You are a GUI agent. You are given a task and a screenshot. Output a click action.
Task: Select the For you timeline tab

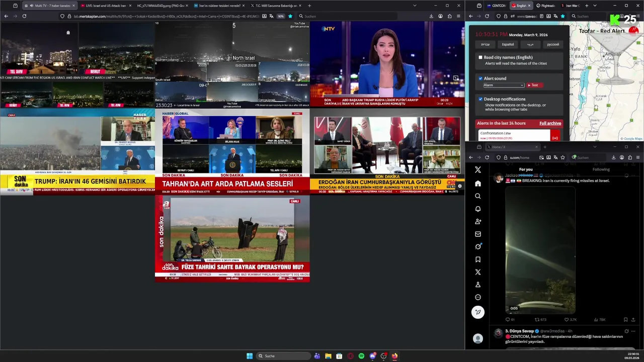click(526, 169)
